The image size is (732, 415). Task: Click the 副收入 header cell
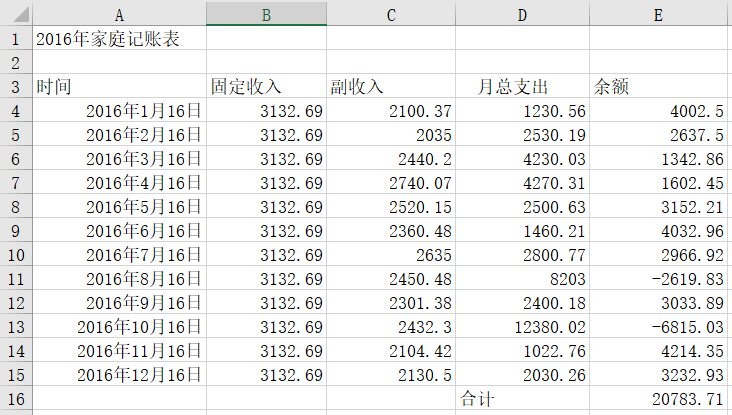pos(390,87)
